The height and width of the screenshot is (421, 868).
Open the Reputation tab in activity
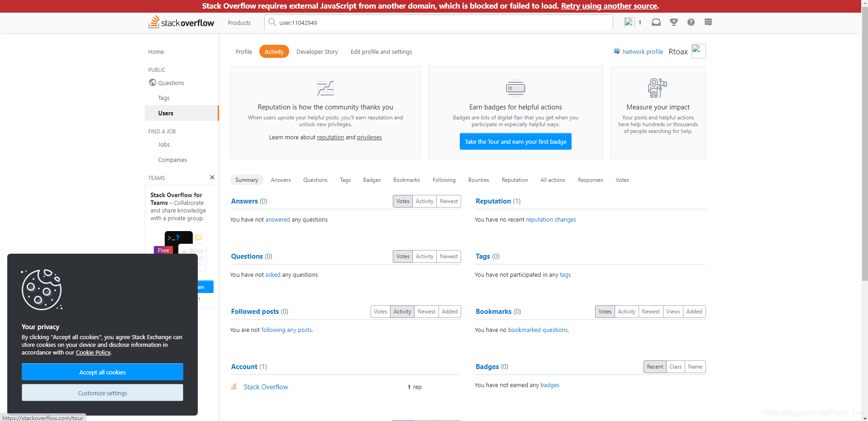coord(515,180)
